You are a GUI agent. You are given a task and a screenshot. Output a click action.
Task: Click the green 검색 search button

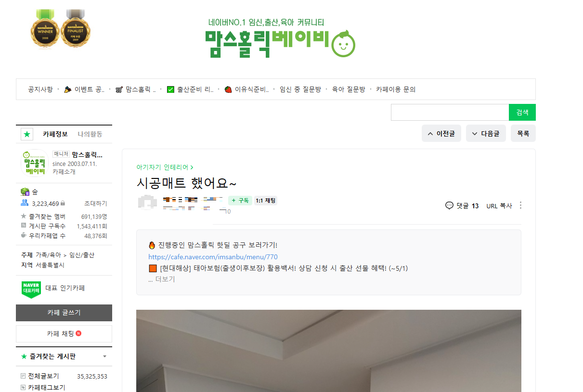coord(522,113)
